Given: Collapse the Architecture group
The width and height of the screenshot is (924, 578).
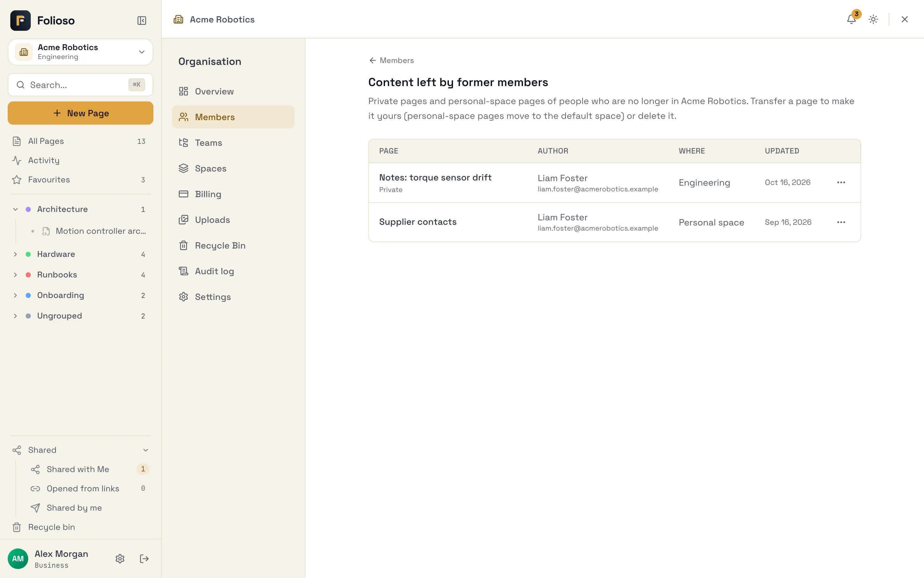Looking at the screenshot, I should [x=15, y=209].
